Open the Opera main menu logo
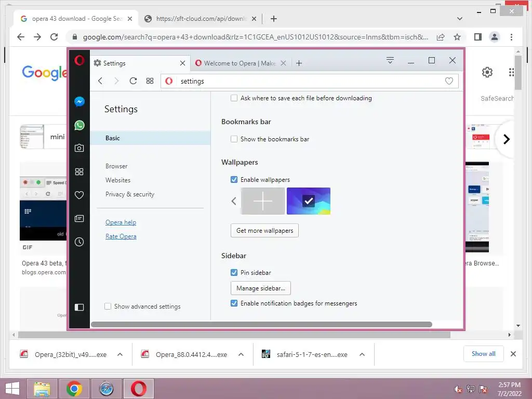This screenshot has height=399, width=532. point(79,60)
